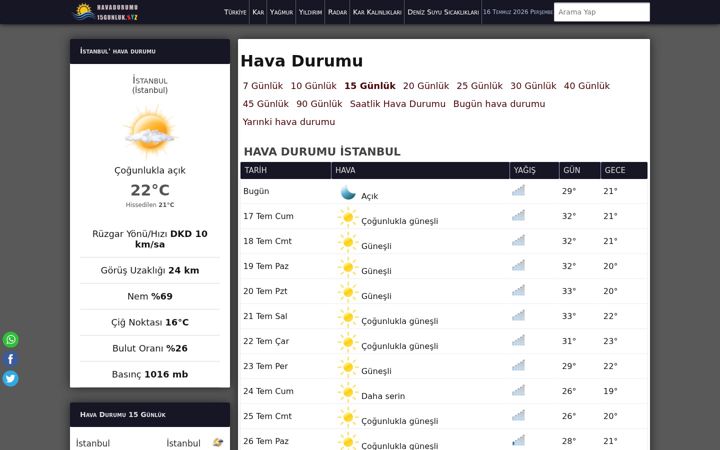The height and width of the screenshot is (450, 720).
Task: Click the TARİH column header
Action: pyautogui.click(x=286, y=170)
